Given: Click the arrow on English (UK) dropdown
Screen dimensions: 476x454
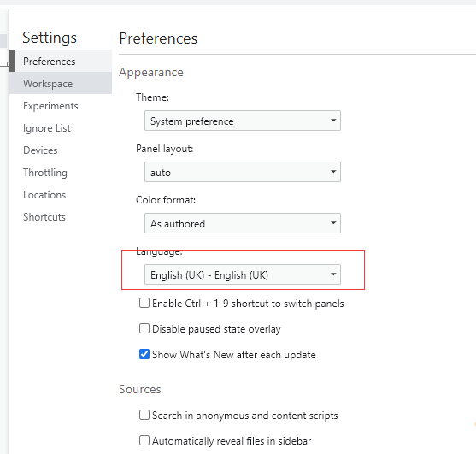Looking at the screenshot, I should [x=333, y=274].
